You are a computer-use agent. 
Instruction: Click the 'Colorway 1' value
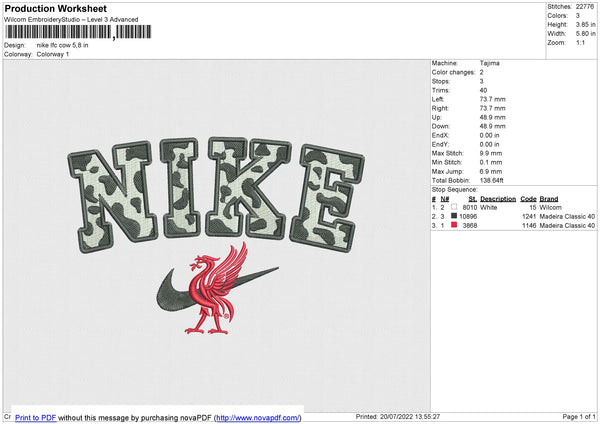(53, 54)
